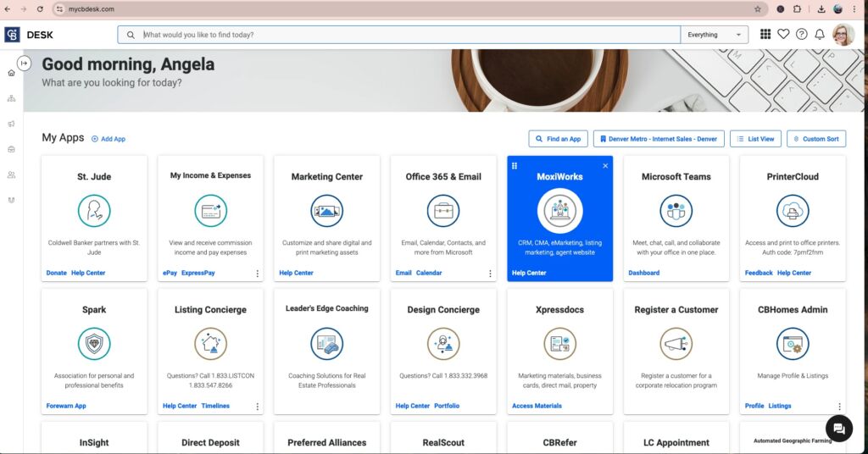Open the Microsoft Teams icon
The width and height of the screenshot is (868, 454).
click(676, 211)
